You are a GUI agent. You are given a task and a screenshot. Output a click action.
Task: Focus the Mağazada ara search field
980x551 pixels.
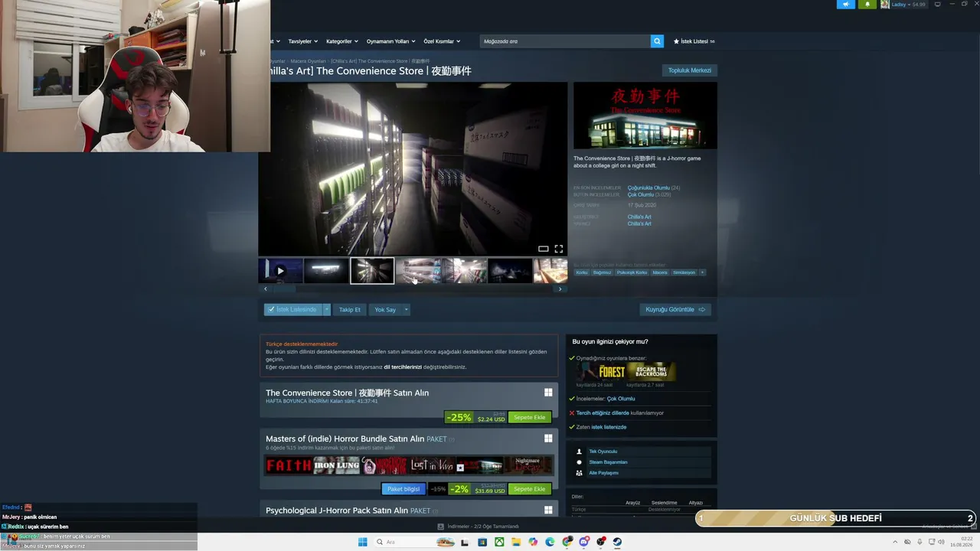click(565, 41)
